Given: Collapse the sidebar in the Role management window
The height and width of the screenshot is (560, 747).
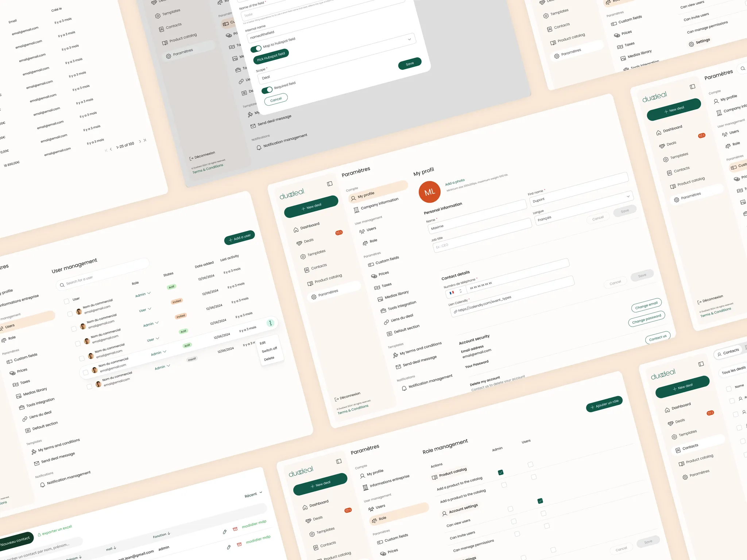Looking at the screenshot, I should (x=339, y=461).
